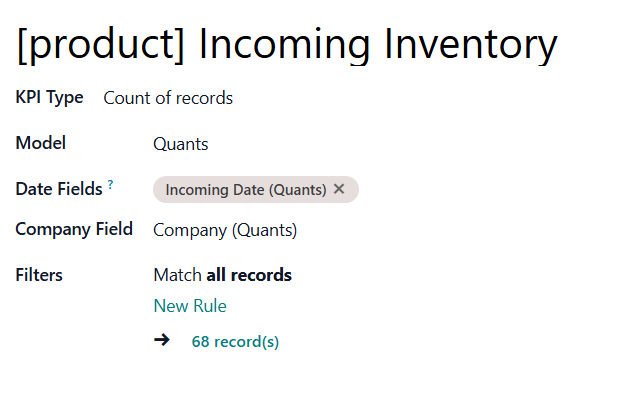
Task: Expand the Company (Quants) field dropdown
Action: [x=225, y=230]
